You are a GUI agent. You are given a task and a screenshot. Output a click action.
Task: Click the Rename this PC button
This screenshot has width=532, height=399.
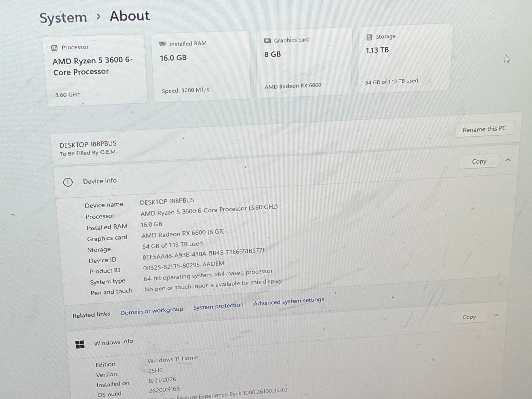pos(484,129)
